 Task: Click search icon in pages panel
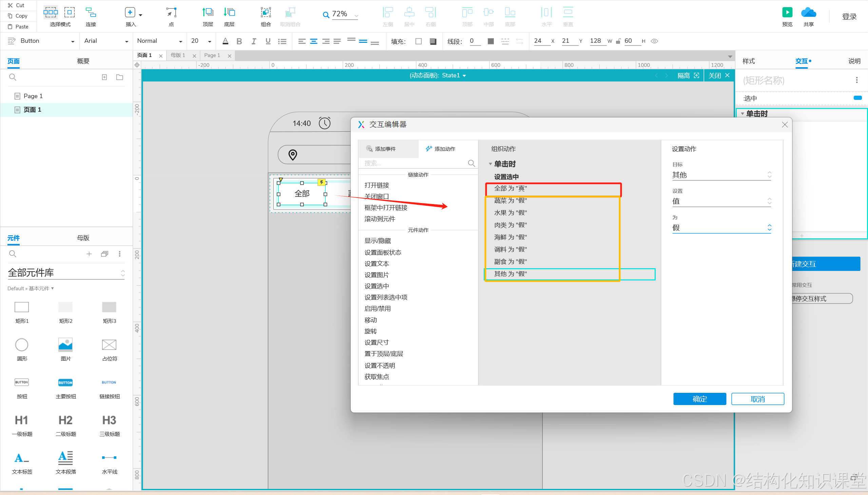pos(13,77)
